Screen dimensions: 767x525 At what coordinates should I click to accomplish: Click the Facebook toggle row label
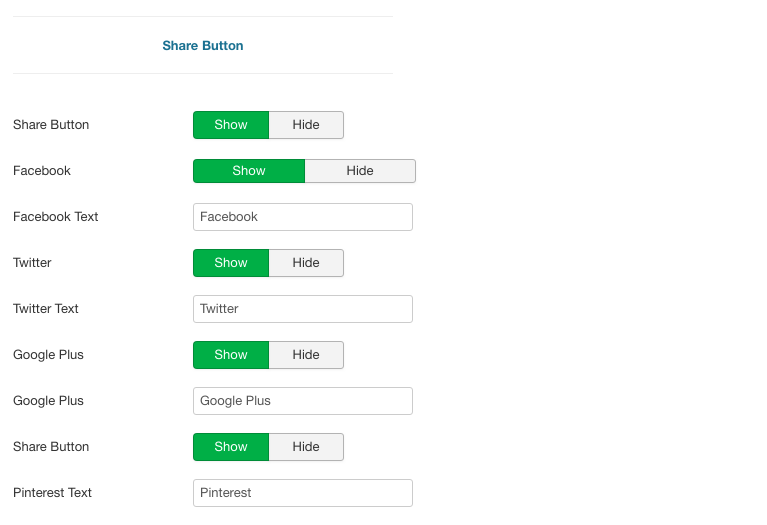pyautogui.click(x=42, y=171)
